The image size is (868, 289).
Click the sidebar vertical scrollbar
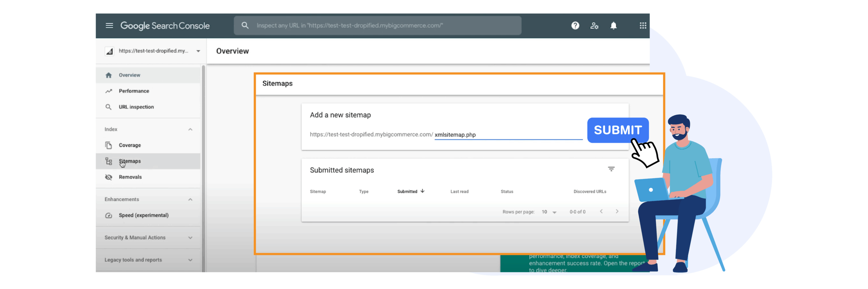coord(203,168)
